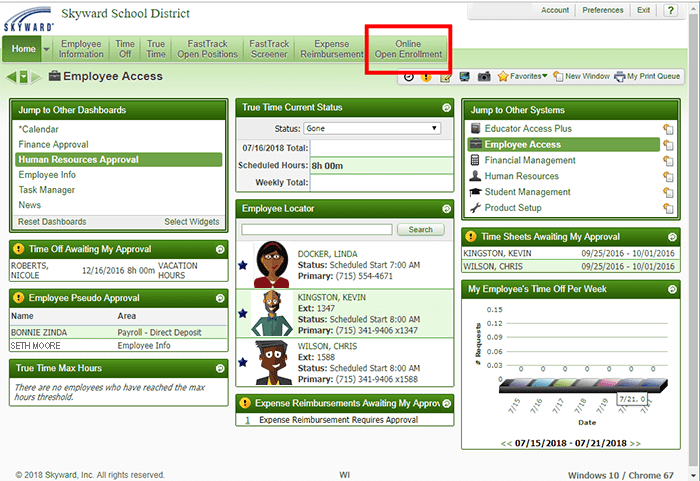Screen dimensions: 700x481
Task: Open the True Time tab
Action: 156,49
